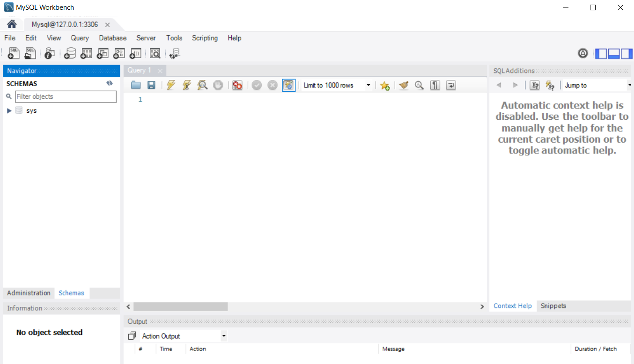This screenshot has width=634, height=364.
Task: Switch to the Administration tab
Action: coord(28,293)
